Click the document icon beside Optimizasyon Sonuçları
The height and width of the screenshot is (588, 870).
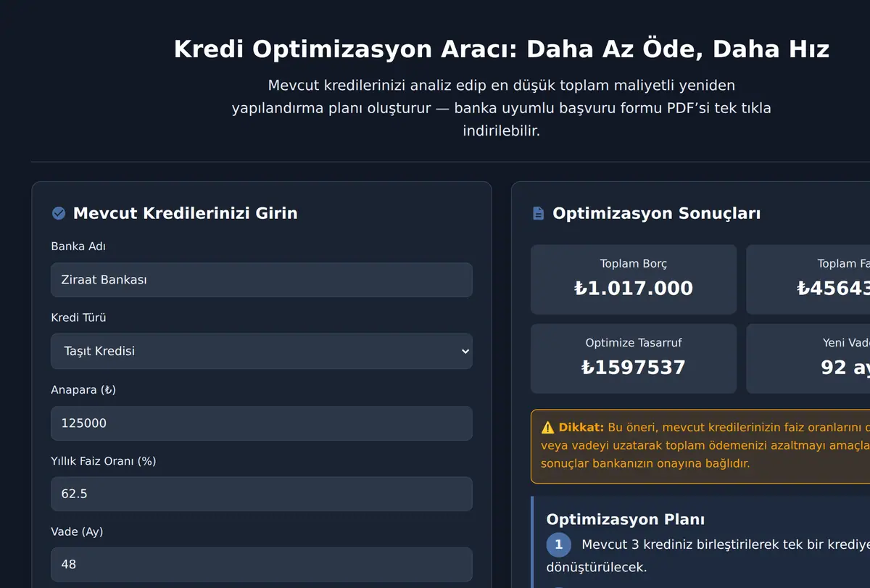click(538, 213)
